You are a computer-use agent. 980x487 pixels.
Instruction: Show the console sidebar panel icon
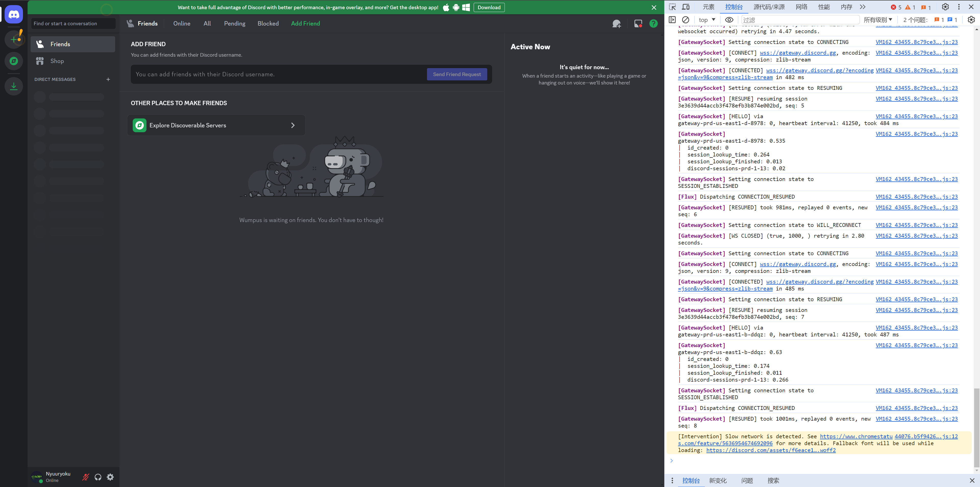672,20
